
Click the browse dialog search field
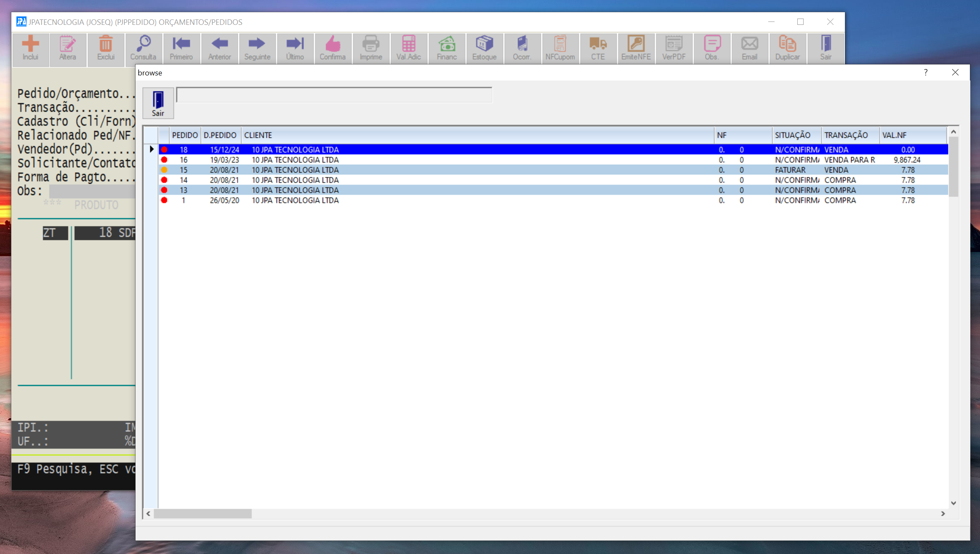coord(334,95)
